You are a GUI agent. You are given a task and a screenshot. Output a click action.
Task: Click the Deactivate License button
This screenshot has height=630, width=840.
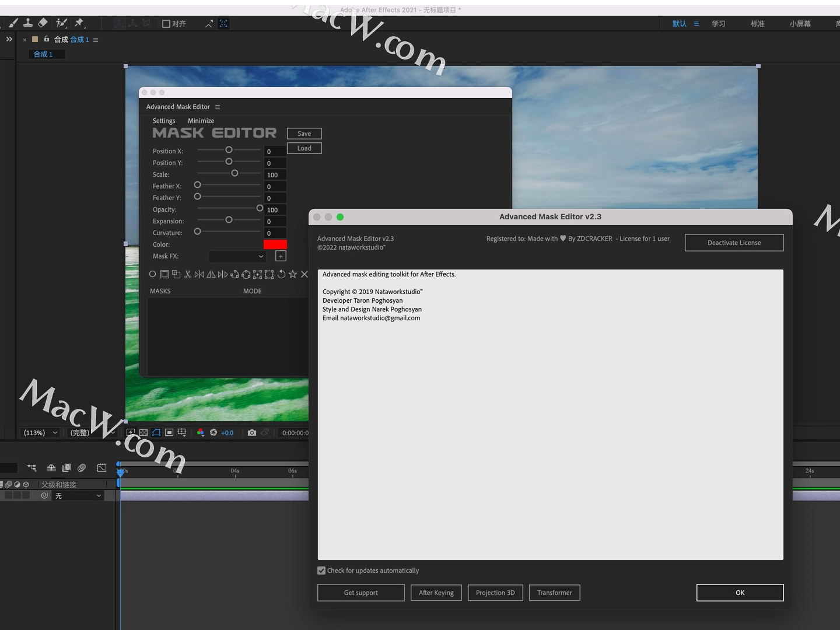coord(734,243)
